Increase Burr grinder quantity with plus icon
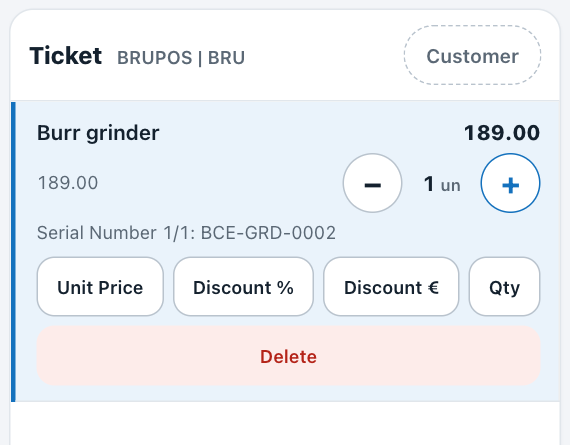This screenshot has width=570, height=445. click(x=510, y=183)
